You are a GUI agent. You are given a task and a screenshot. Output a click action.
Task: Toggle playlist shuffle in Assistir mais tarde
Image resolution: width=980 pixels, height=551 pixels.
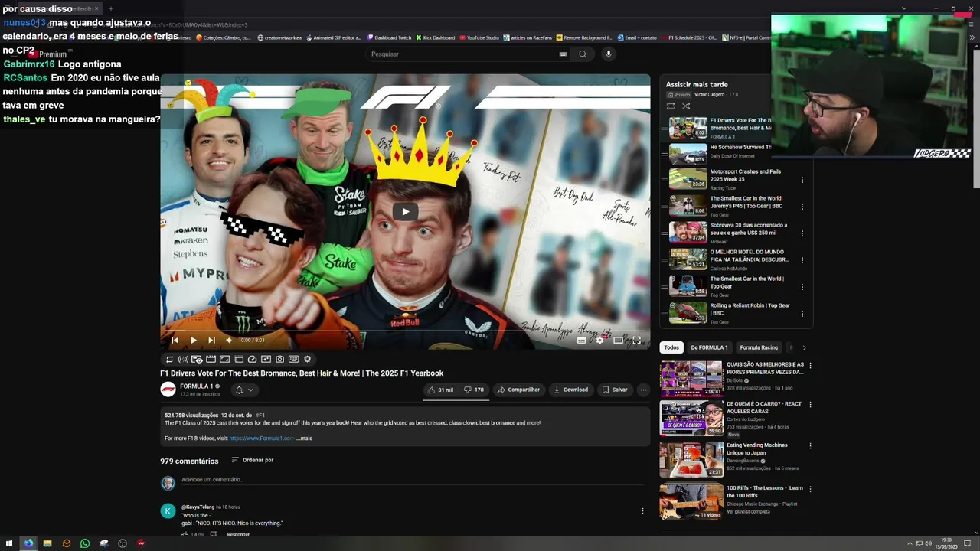click(686, 106)
